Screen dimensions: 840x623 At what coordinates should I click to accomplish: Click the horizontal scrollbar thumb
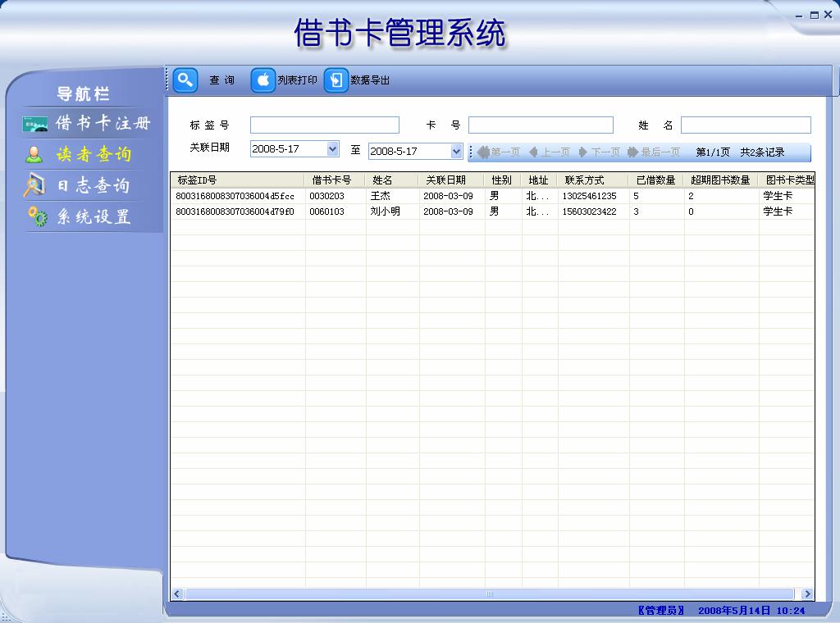click(x=489, y=594)
